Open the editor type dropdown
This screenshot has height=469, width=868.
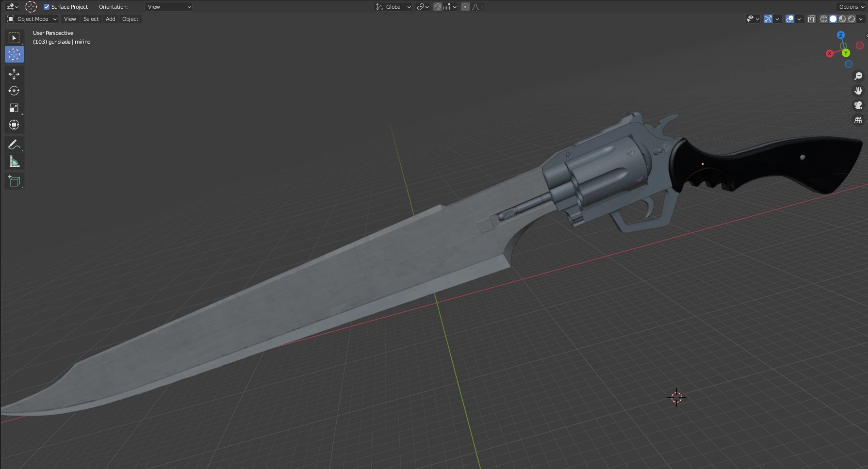click(13, 7)
